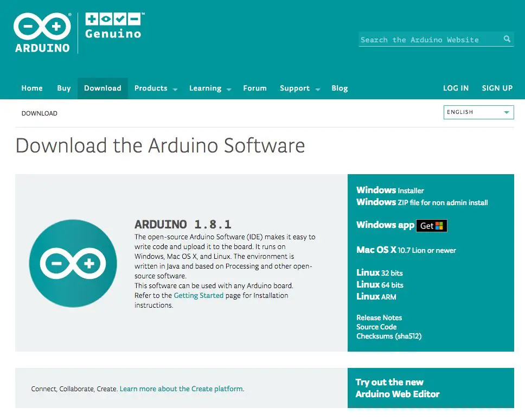Click Try out the new Arduino Web Editor
Viewport: 525px width, 420px height.
431,388
